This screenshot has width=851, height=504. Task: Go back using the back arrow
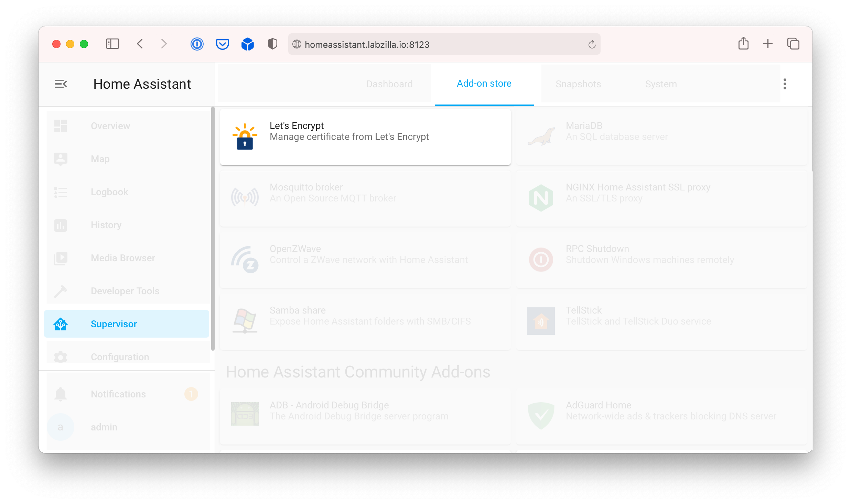140,44
